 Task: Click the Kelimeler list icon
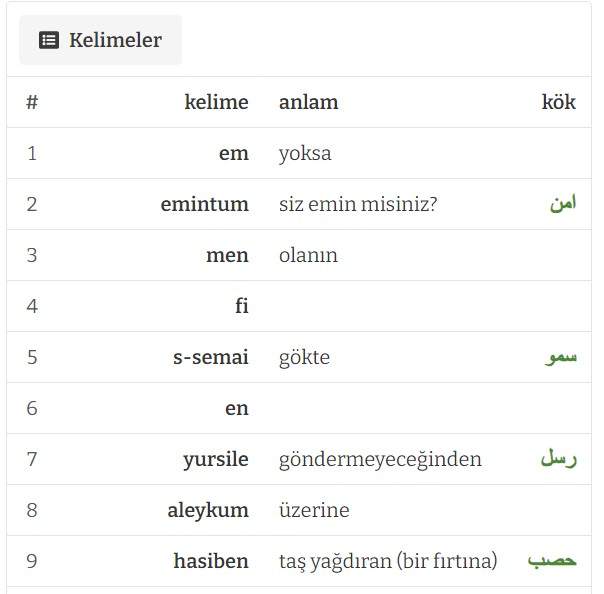point(49,40)
